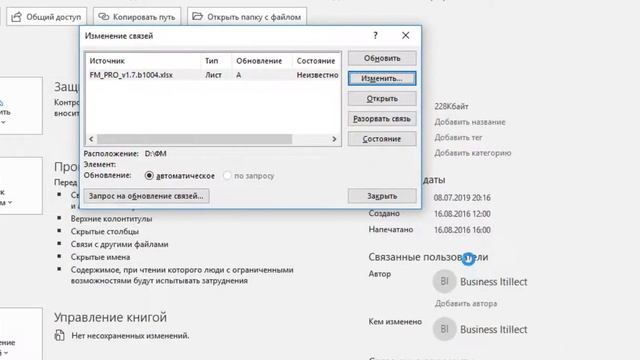The image size is (640, 360).
Task: Click Добавить название field
Action: (470, 122)
